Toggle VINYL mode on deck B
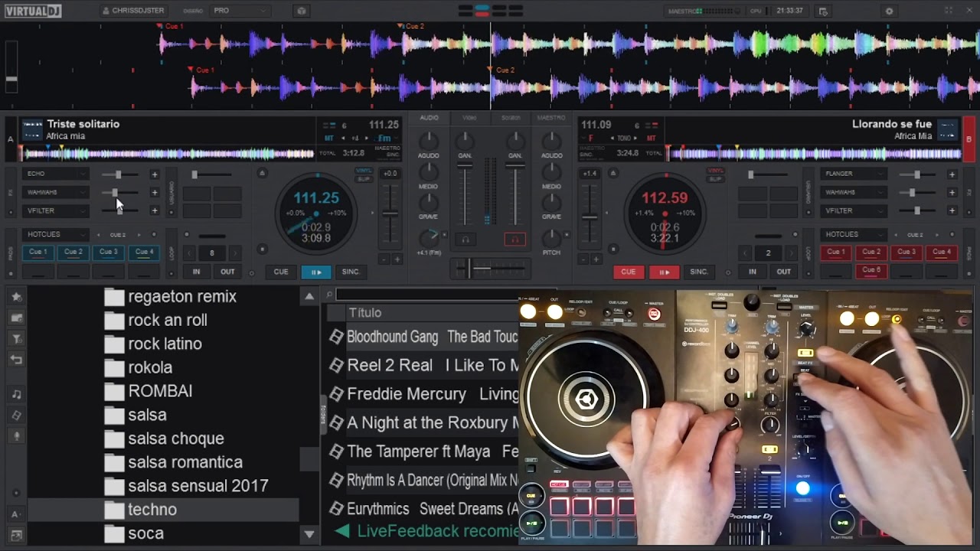Screen dimensions: 980x551 pyautogui.click(x=715, y=171)
